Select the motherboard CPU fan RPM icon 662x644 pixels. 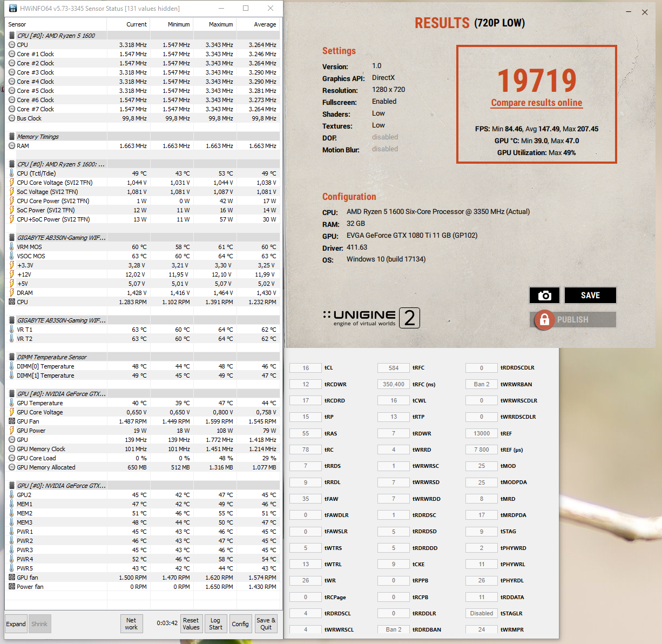click(x=12, y=302)
